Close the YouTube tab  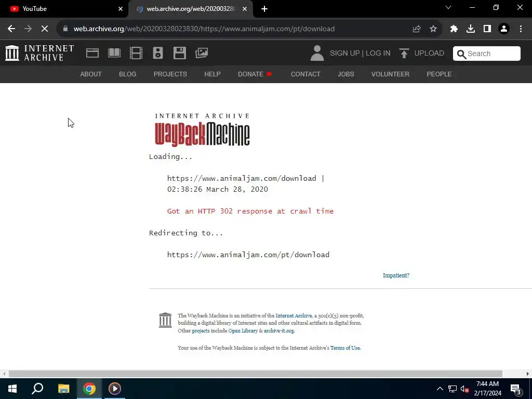[121, 9]
